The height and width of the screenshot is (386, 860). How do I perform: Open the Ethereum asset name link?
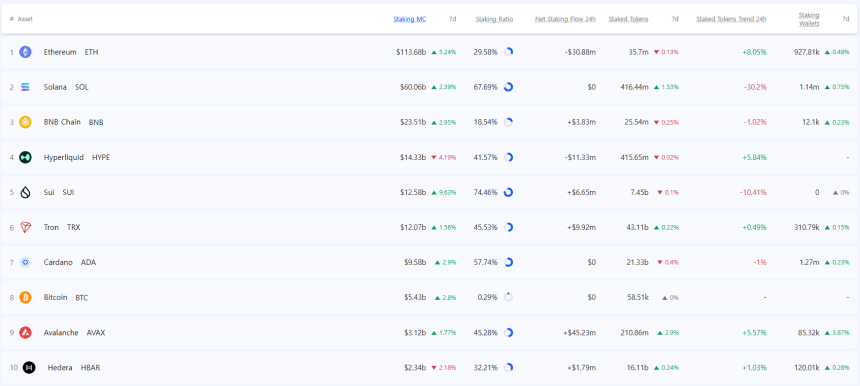pyautogui.click(x=60, y=52)
